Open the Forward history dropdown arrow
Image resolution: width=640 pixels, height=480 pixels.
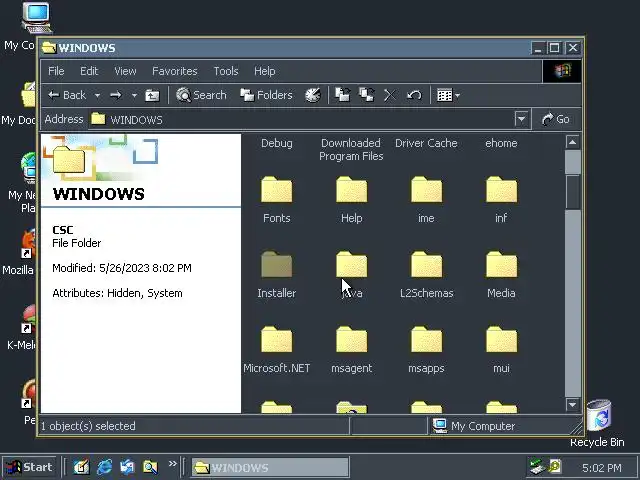coord(134,96)
